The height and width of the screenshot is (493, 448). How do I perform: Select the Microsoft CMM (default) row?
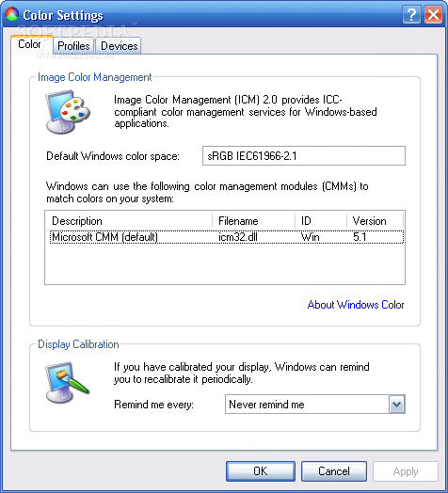point(227,237)
